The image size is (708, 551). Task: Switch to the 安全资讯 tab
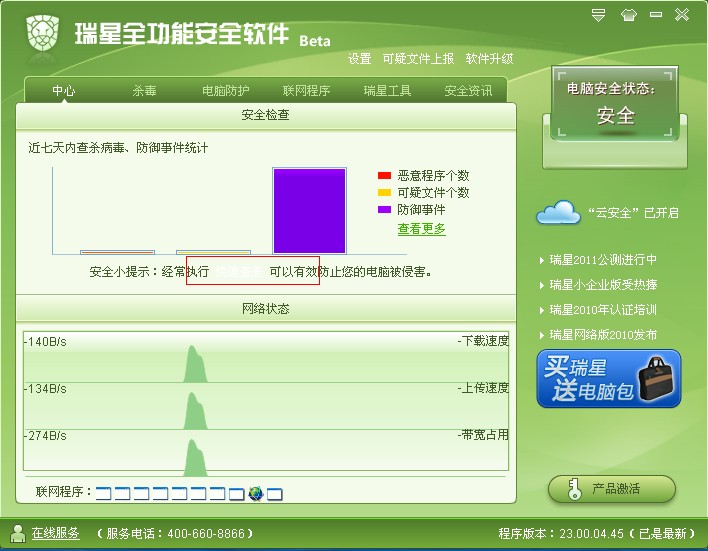(x=468, y=91)
